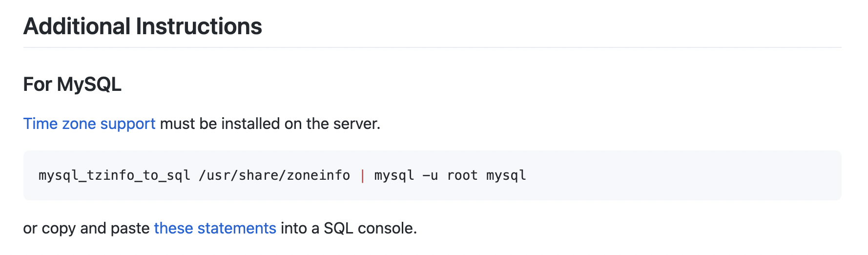Click mysql_tzinfo_to_sql in the code block
Viewport: 868px width, 255px height.
tap(114, 175)
